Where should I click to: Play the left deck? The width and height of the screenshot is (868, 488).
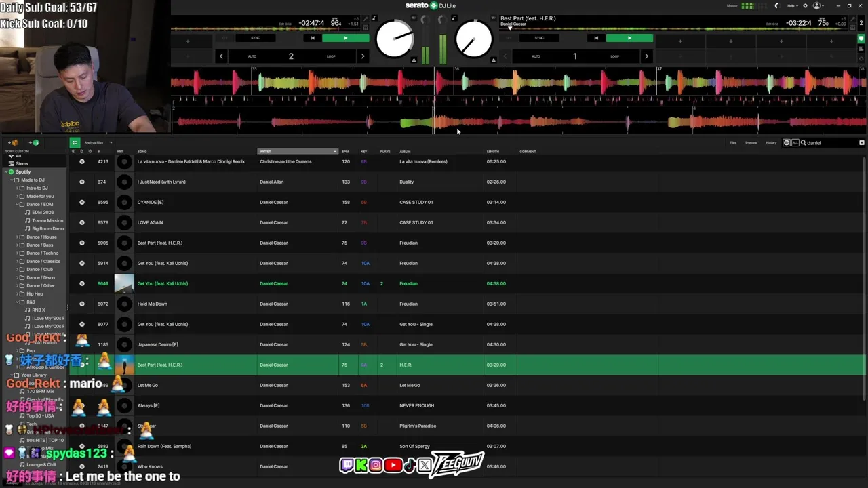(346, 38)
